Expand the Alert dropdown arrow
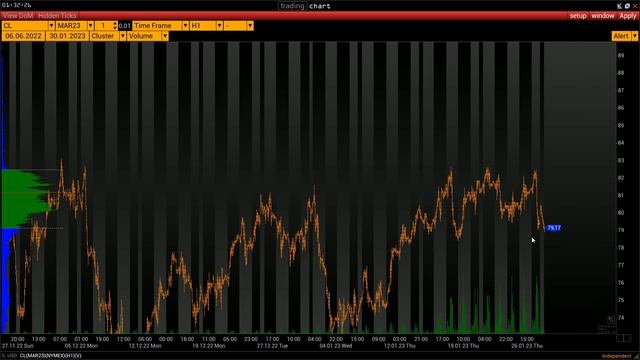The image size is (640, 360). tap(634, 36)
